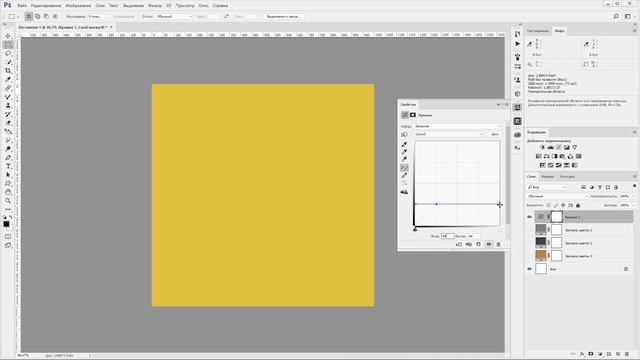The width and height of the screenshot is (640, 360).
Task: Open the Curves channel dropdown
Action: pyautogui.click(x=448, y=134)
